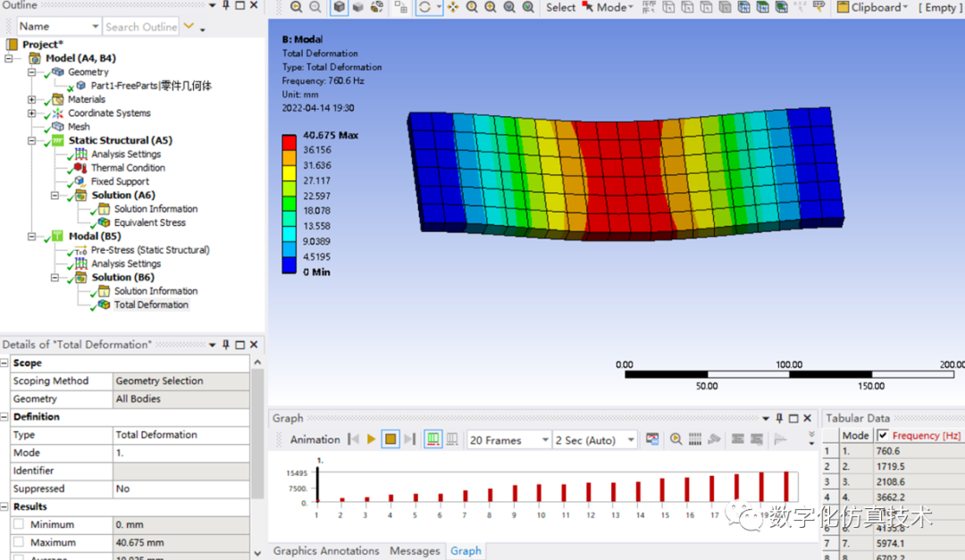The image size is (965, 560).
Task: Open the 20 Frames dropdown
Action: pyautogui.click(x=545, y=440)
